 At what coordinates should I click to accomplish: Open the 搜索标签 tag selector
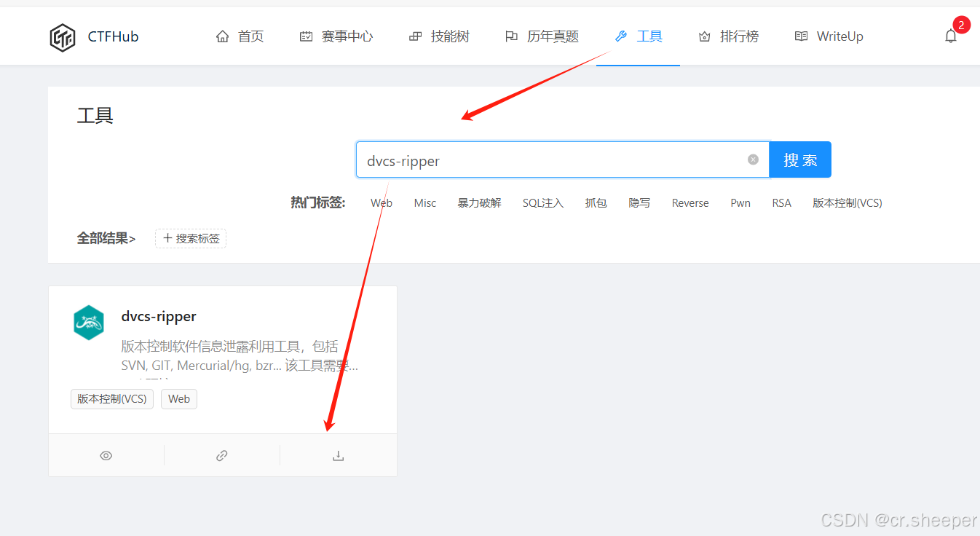tap(190, 238)
